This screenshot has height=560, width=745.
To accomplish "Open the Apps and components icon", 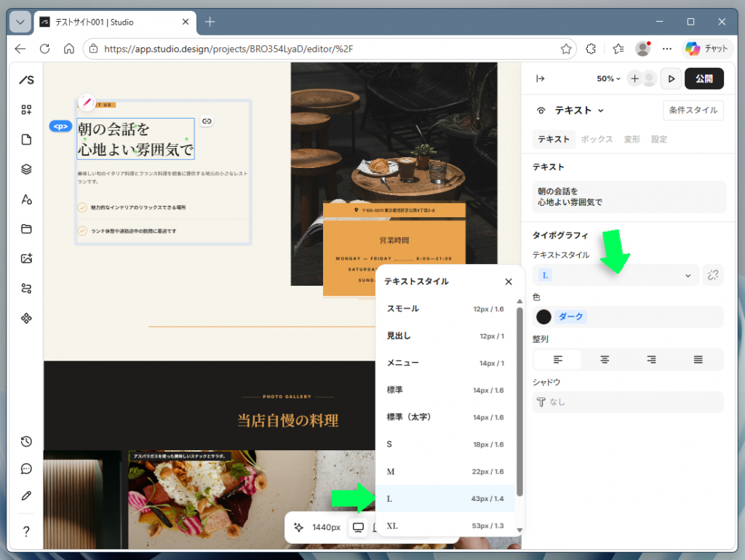I will pyautogui.click(x=27, y=319).
